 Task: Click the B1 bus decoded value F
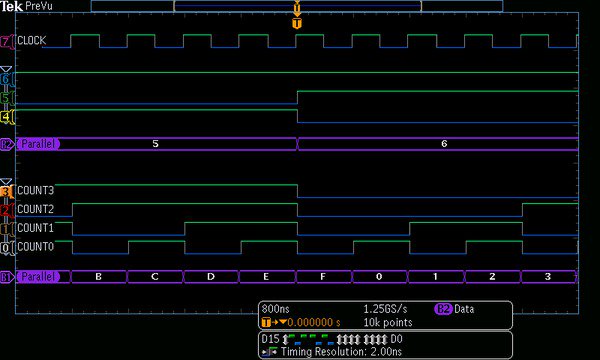(323, 277)
